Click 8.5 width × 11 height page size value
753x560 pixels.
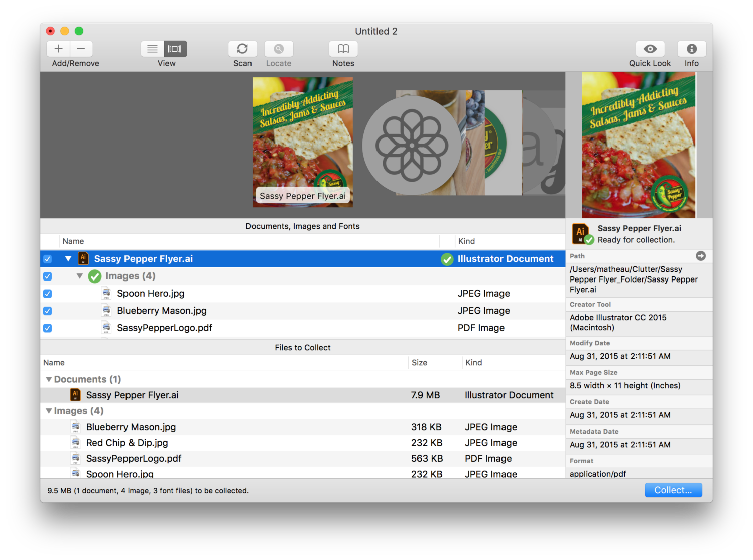(x=625, y=386)
